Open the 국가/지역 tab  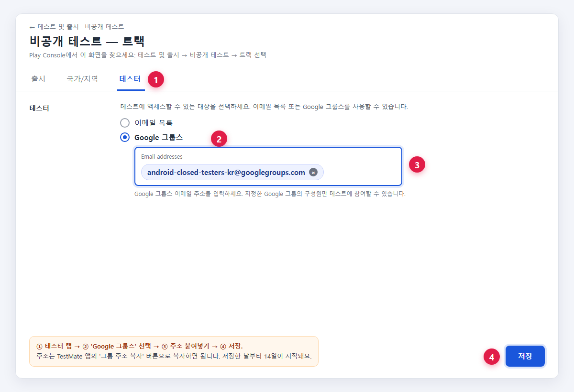click(82, 79)
